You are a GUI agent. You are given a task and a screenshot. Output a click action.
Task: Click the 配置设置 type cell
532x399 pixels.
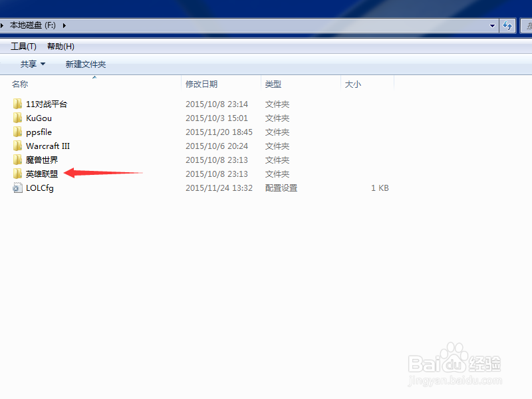pos(281,188)
